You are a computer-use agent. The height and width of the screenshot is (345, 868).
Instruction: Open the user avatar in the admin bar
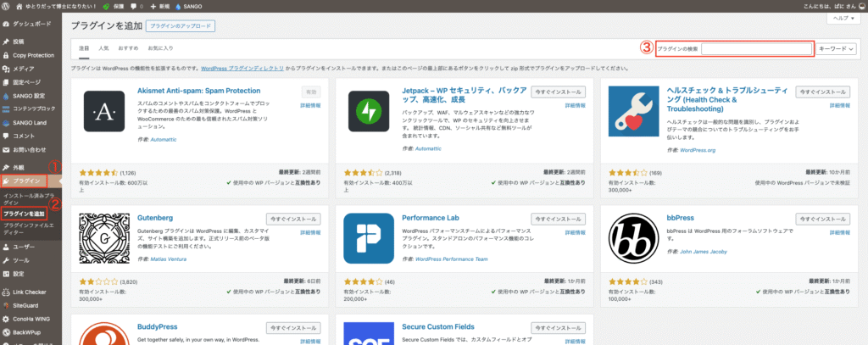pyautogui.click(x=861, y=6)
